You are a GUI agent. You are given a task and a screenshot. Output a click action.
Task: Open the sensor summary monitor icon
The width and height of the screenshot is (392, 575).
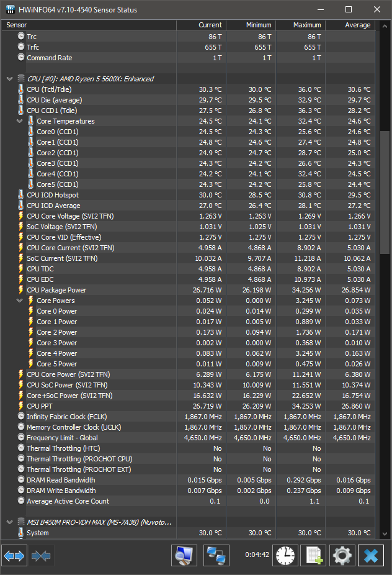(184, 555)
